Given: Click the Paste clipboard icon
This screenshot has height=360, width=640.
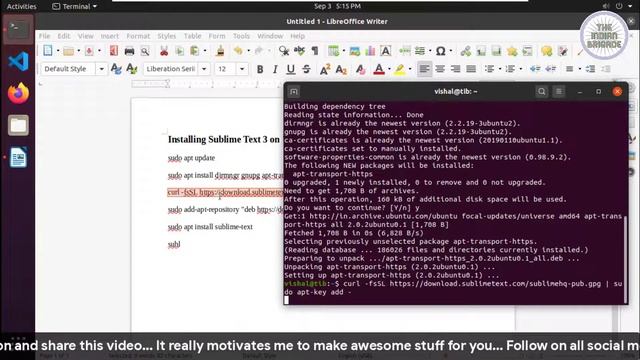Looking at the screenshot, I should [195, 51].
